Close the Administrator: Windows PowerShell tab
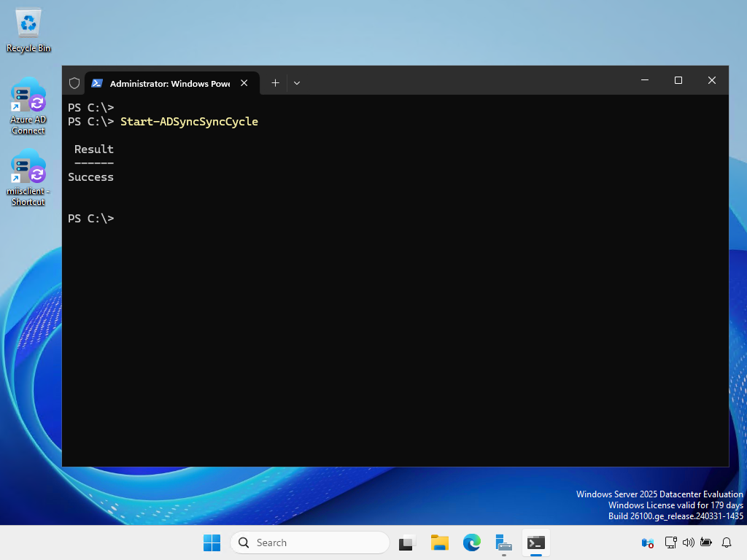Image resolution: width=747 pixels, height=560 pixels. pyautogui.click(x=244, y=83)
